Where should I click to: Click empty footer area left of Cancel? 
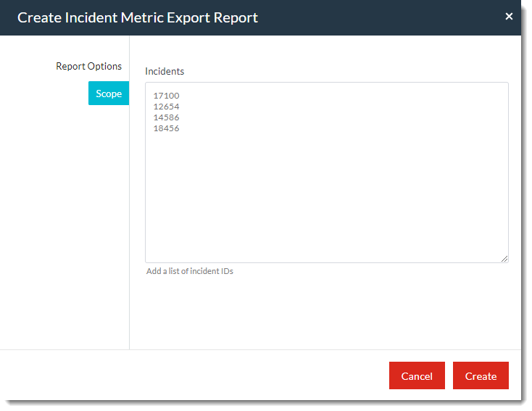coord(196,376)
